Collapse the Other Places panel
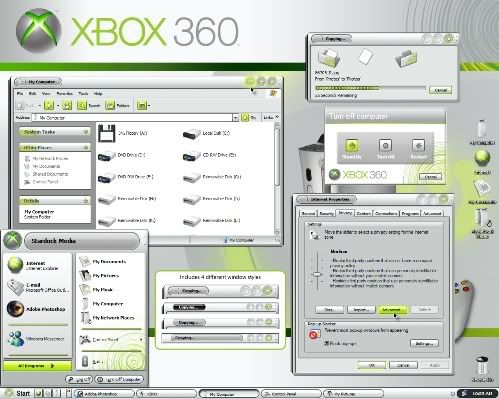Image resolution: width=499 pixels, height=399 pixels. click(86, 147)
